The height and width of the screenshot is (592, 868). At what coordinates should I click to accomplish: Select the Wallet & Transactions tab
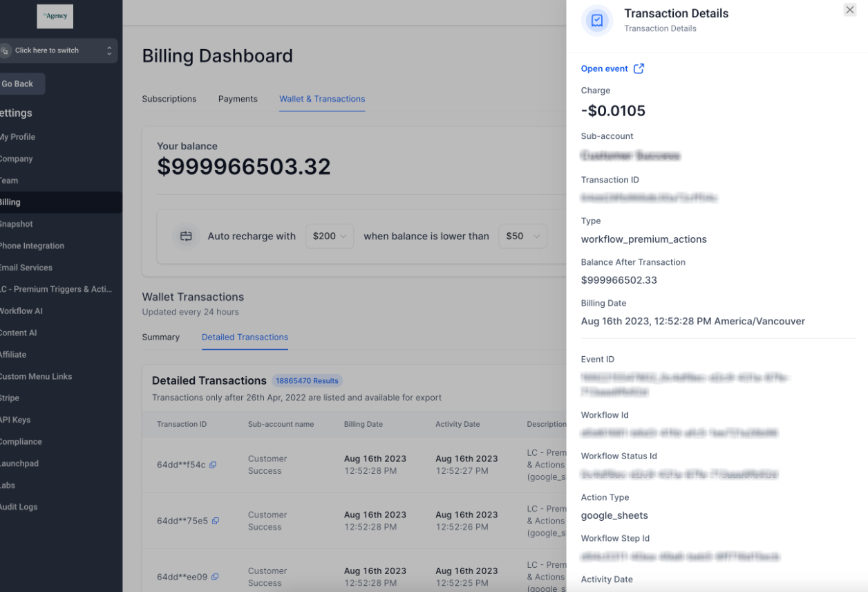click(x=322, y=99)
